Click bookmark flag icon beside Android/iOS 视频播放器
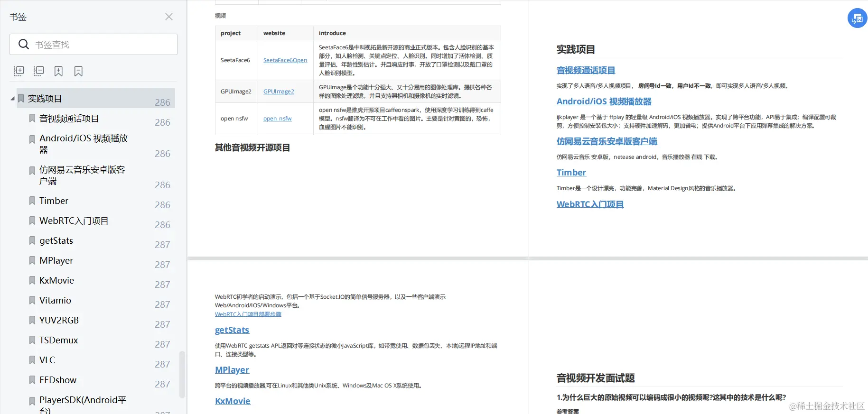868x414 pixels. pyautogui.click(x=32, y=139)
